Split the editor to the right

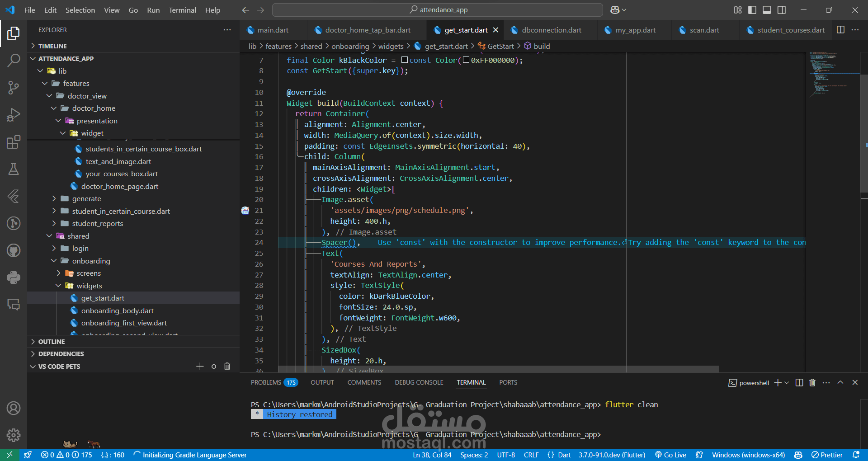840,30
